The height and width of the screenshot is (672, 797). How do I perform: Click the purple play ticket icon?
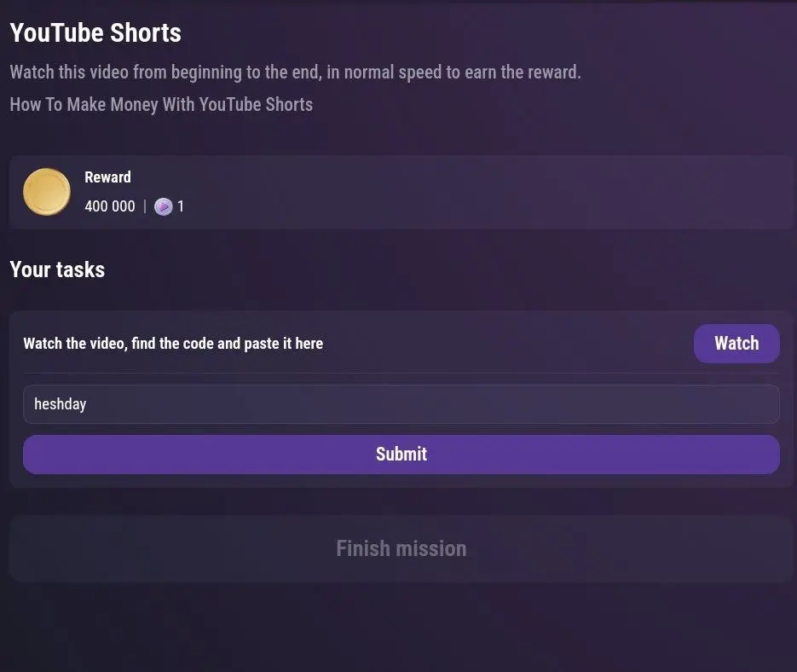click(x=163, y=206)
